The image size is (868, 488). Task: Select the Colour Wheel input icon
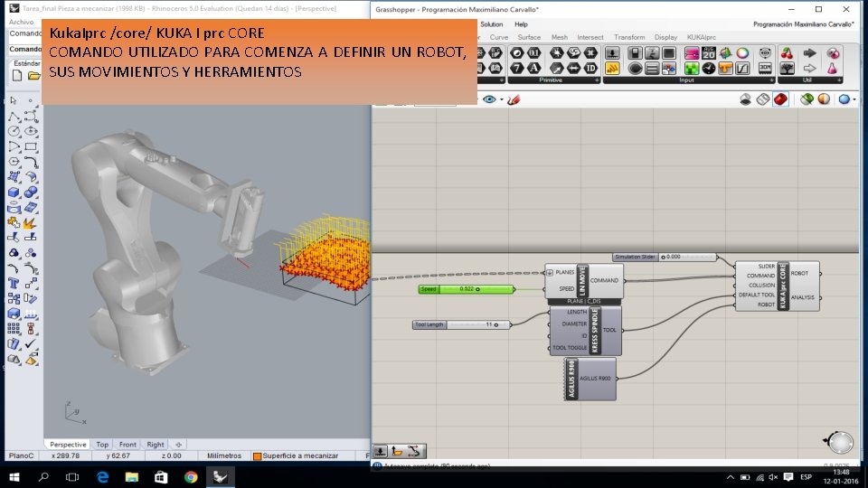pyautogui.click(x=742, y=53)
